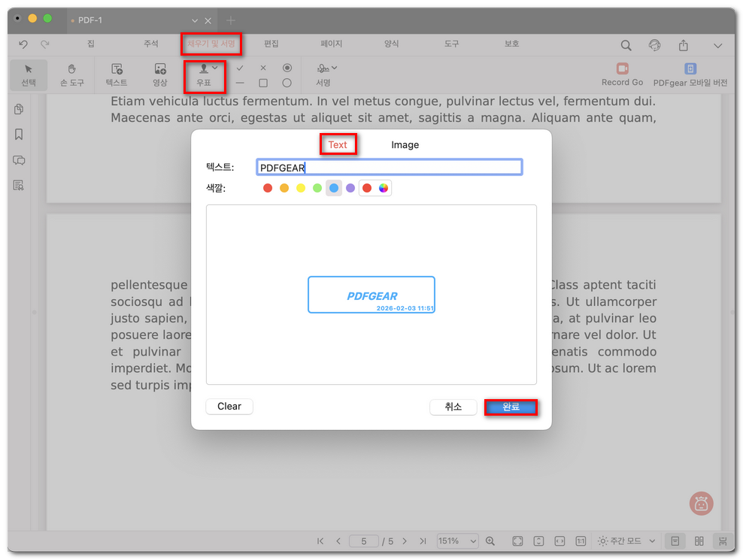Expand the toolbar collapse chevron

[718, 46]
